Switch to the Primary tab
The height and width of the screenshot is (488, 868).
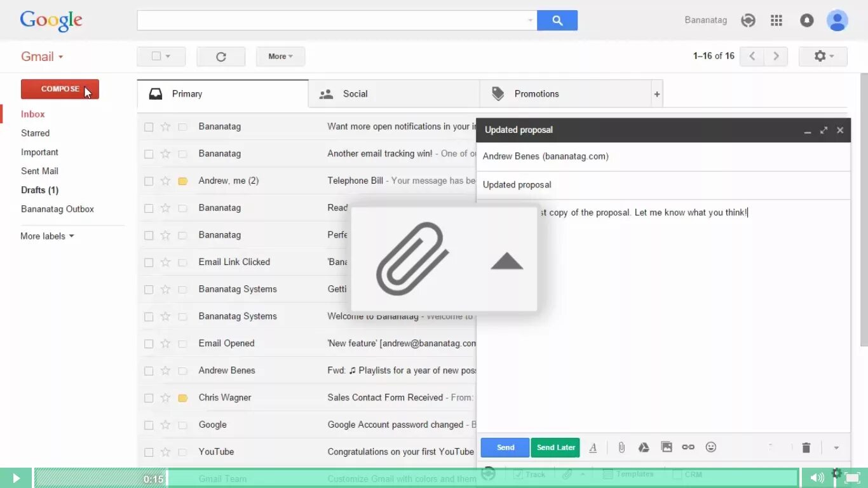tap(222, 94)
